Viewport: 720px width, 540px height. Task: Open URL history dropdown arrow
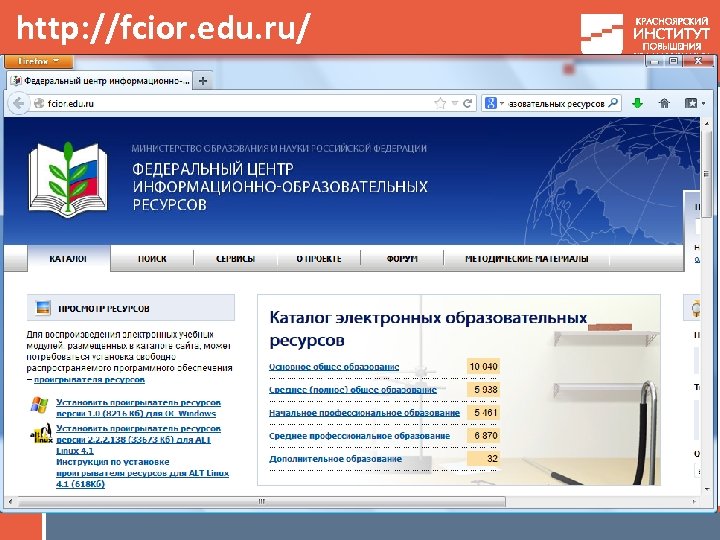[x=454, y=104]
